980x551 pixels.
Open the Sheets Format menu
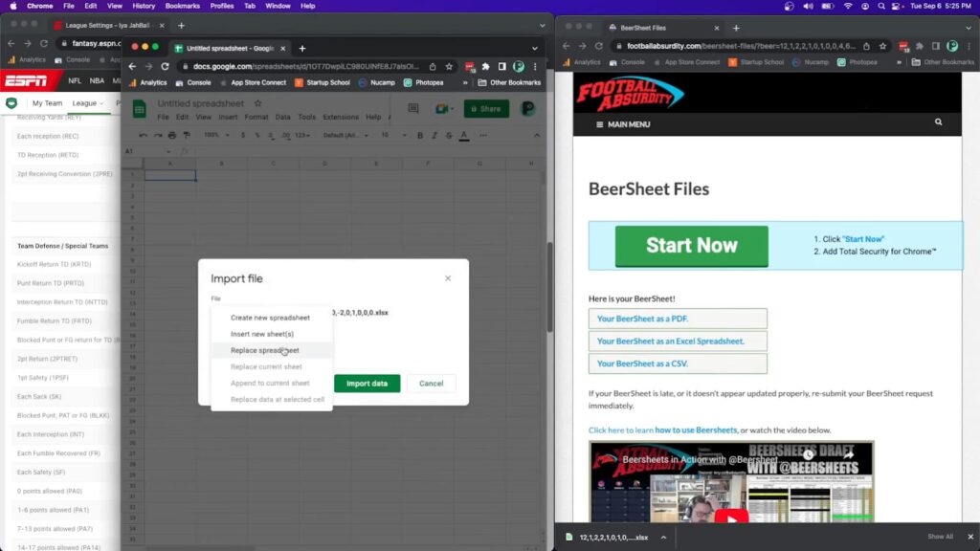click(256, 117)
